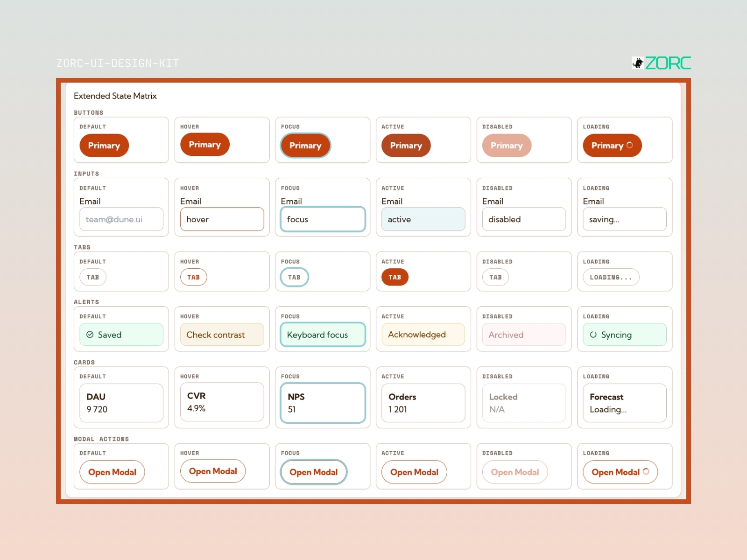Image resolution: width=747 pixels, height=560 pixels.
Task: Click the Syncing alert
Action: point(625,335)
